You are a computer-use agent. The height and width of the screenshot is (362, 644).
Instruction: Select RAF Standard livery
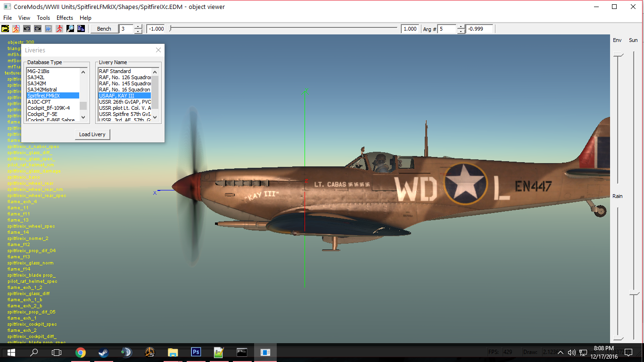click(115, 71)
